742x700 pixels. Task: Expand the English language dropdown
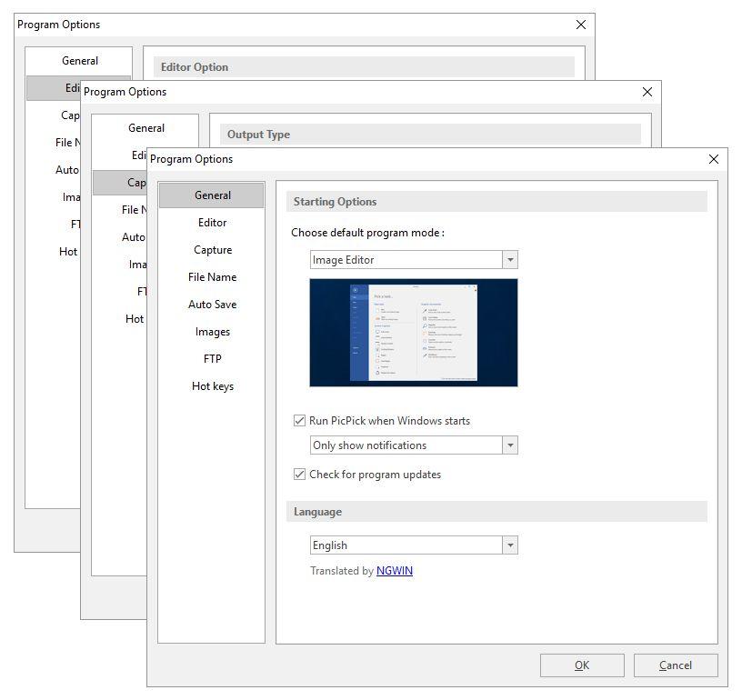pyautogui.click(x=510, y=545)
